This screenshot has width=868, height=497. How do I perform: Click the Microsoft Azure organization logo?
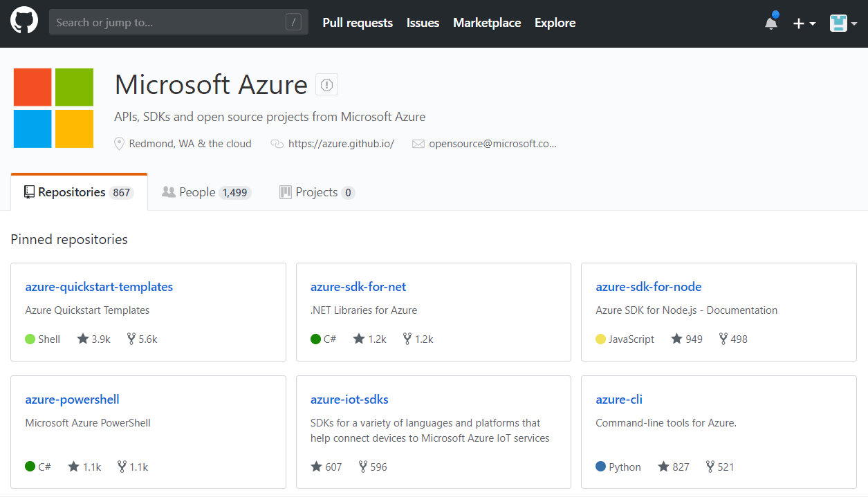coord(53,108)
